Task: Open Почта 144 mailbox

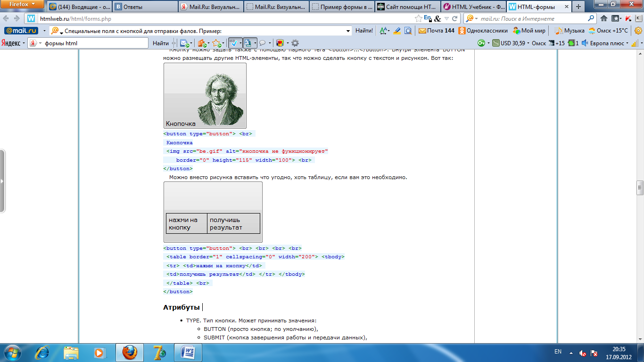Action: pos(436,31)
